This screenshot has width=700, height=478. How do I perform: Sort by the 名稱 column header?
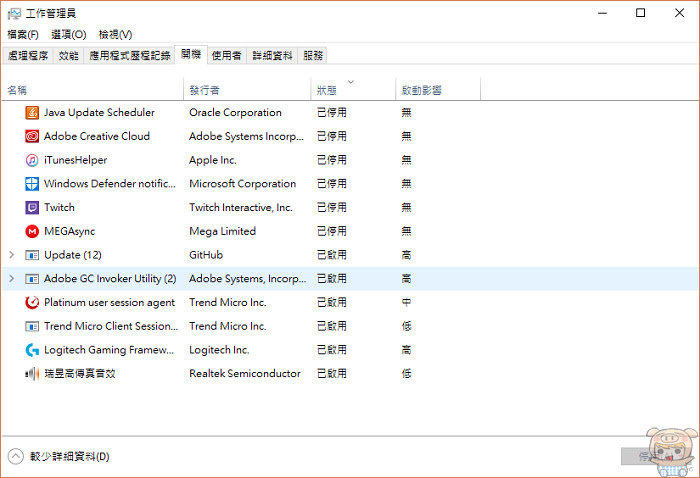[93, 90]
